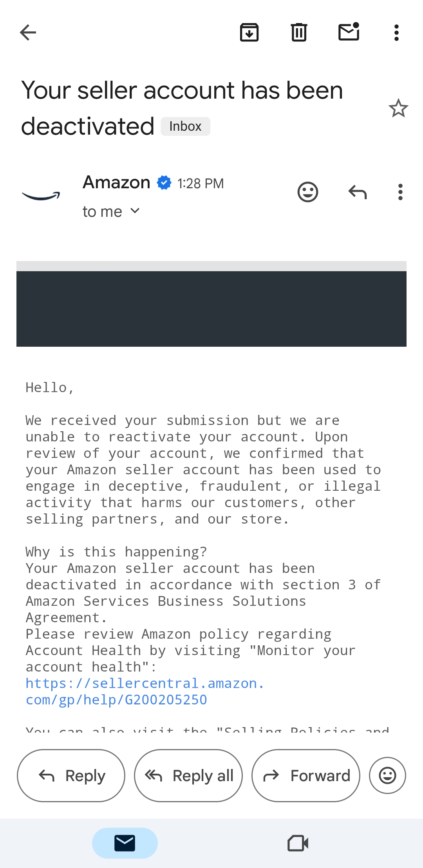Open the top overflow menu
Image resolution: width=423 pixels, height=868 pixels.
pyautogui.click(x=396, y=32)
